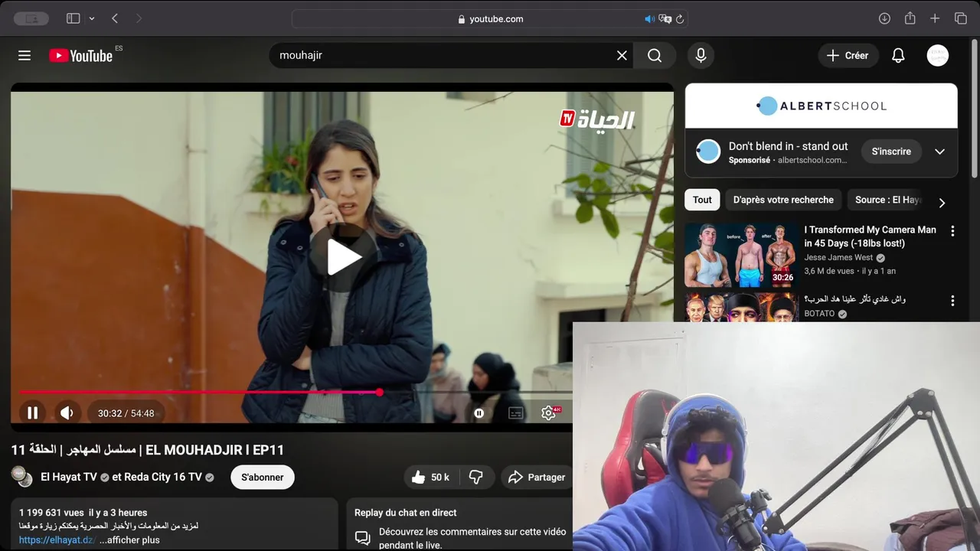Clear the search text with the X
980x551 pixels.
(622, 55)
